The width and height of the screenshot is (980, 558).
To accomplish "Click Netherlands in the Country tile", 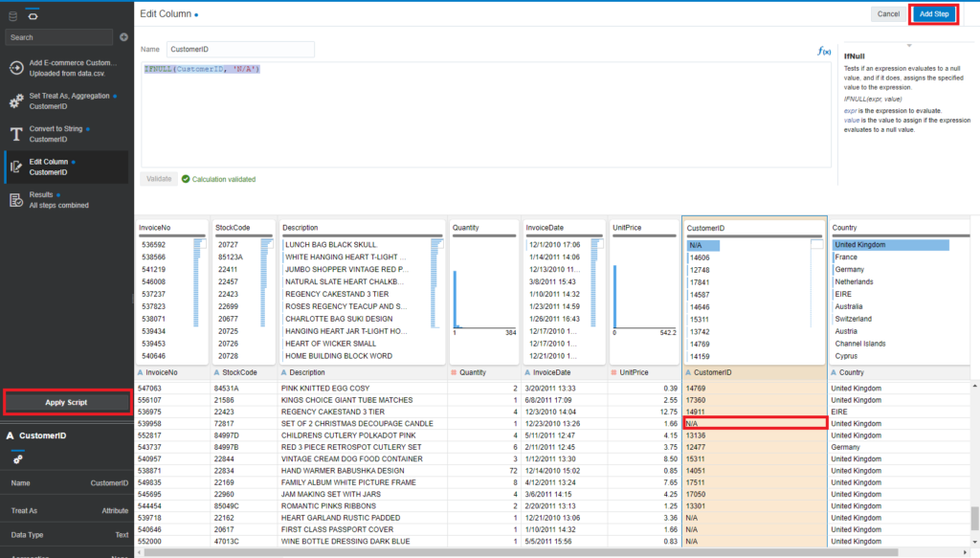I will 854,281.
